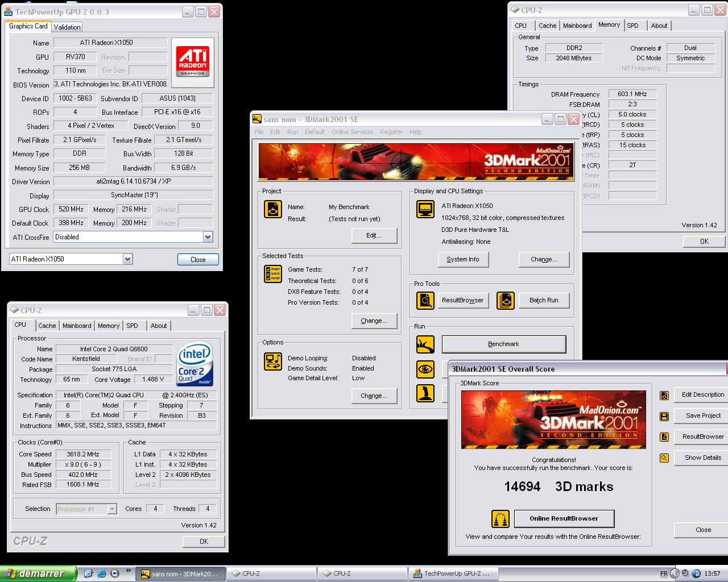Open the File menu in 3DMark2001
Screen dimensions: 728x582
coord(259,132)
